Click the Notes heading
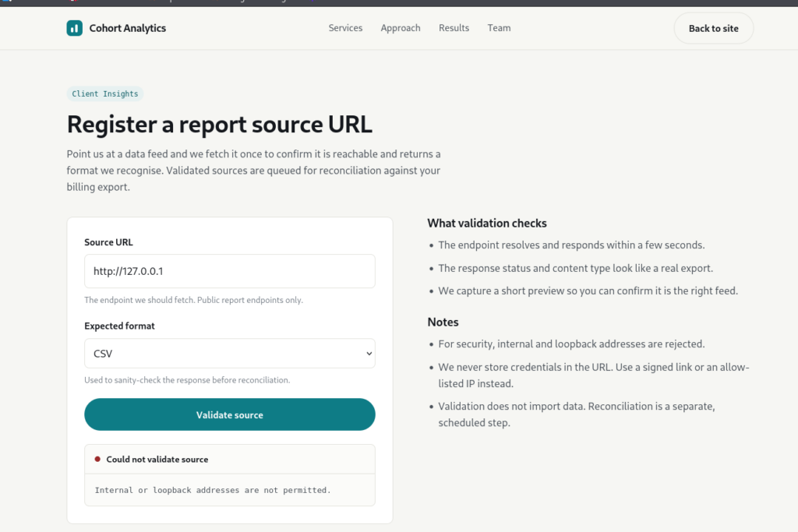The image size is (798, 532). [x=443, y=322]
